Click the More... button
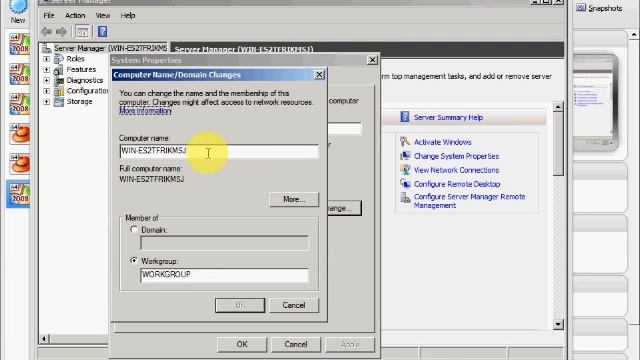This screenshot has height=360, width=640. (x=294, y=199)
